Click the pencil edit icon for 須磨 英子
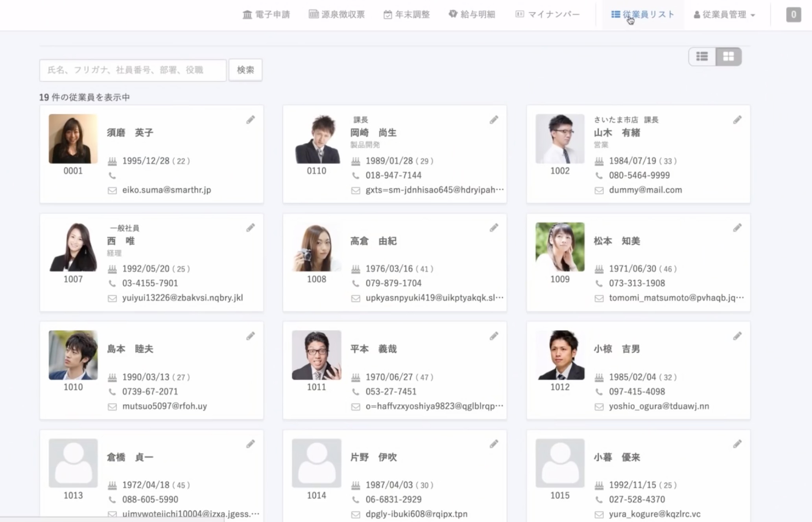This screenshot has width=812, height=522. 251,120
